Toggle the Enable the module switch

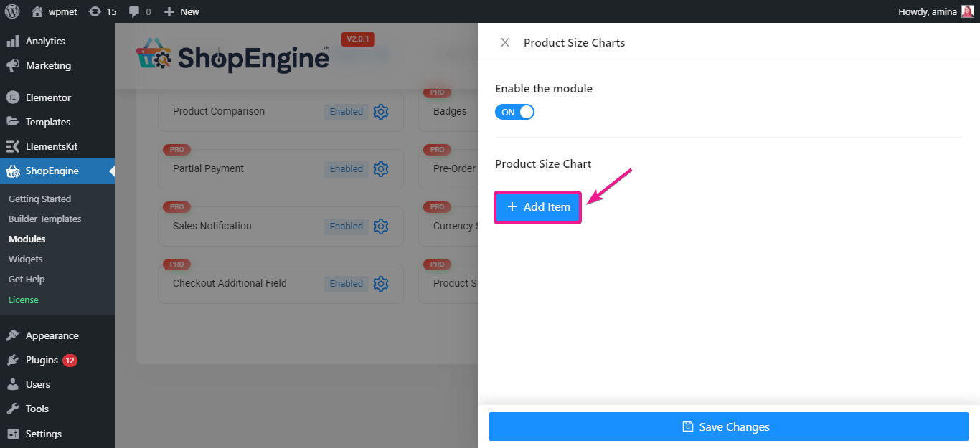tap(514, 112)
